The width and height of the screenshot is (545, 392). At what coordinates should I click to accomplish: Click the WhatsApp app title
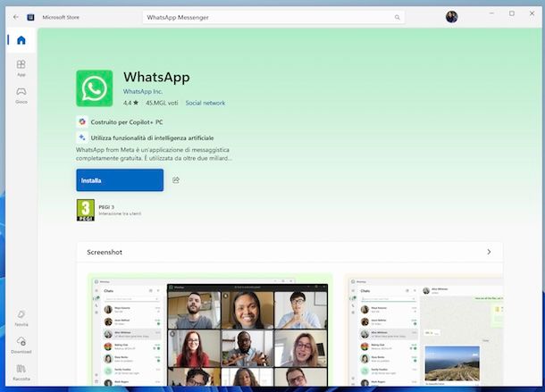coord(156,77)
